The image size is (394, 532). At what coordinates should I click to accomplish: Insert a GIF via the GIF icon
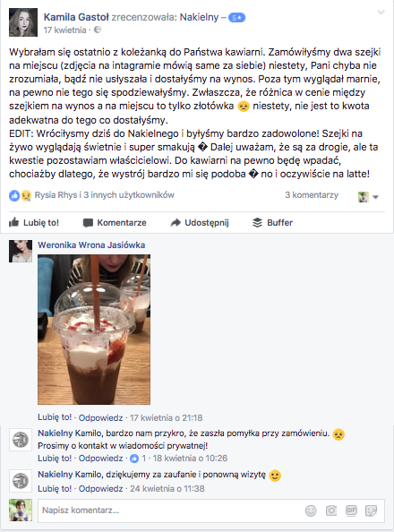pyautogui.click(x=351, y=510)
